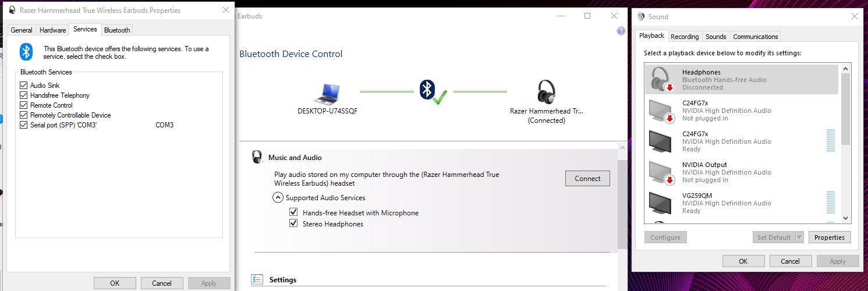Open the Sounds tab
Viewport: 868px width, 291px height.
coord(715,37)
